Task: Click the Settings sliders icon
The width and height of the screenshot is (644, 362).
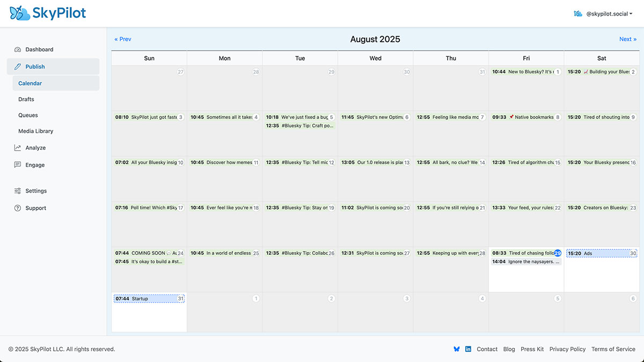Action: 18,191
